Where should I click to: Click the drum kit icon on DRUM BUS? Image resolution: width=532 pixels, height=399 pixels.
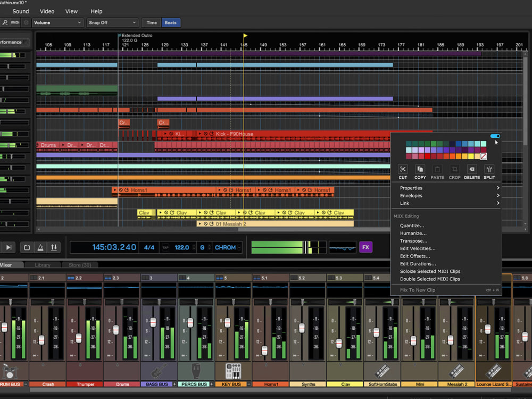tap(9, 371)
